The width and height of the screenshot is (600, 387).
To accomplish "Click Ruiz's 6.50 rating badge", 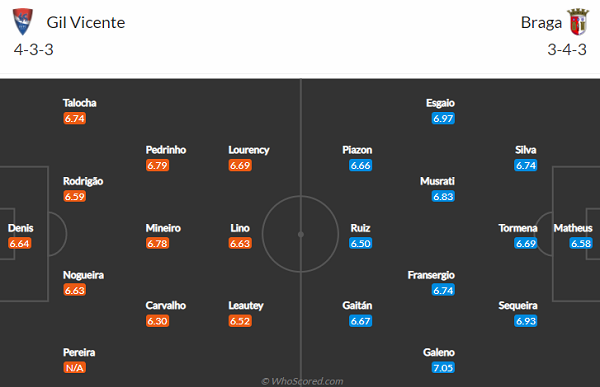I will pyautogui.click(x=360, y=243).
